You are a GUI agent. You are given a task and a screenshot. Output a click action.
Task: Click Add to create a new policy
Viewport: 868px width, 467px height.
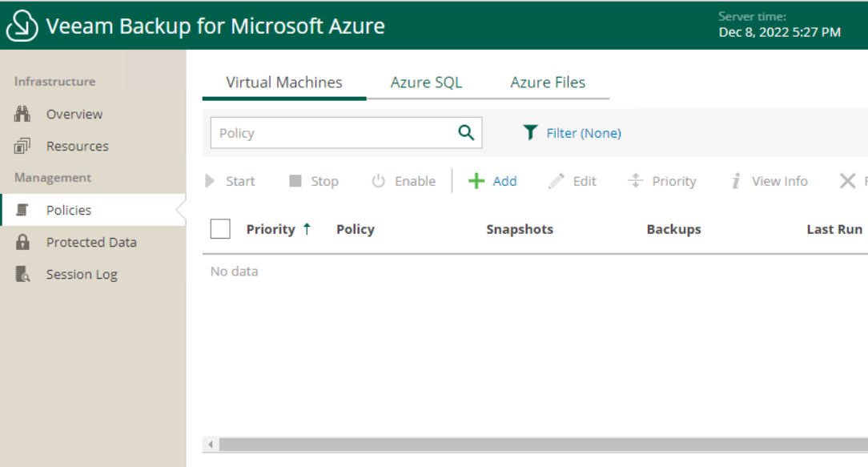[493, 181]
